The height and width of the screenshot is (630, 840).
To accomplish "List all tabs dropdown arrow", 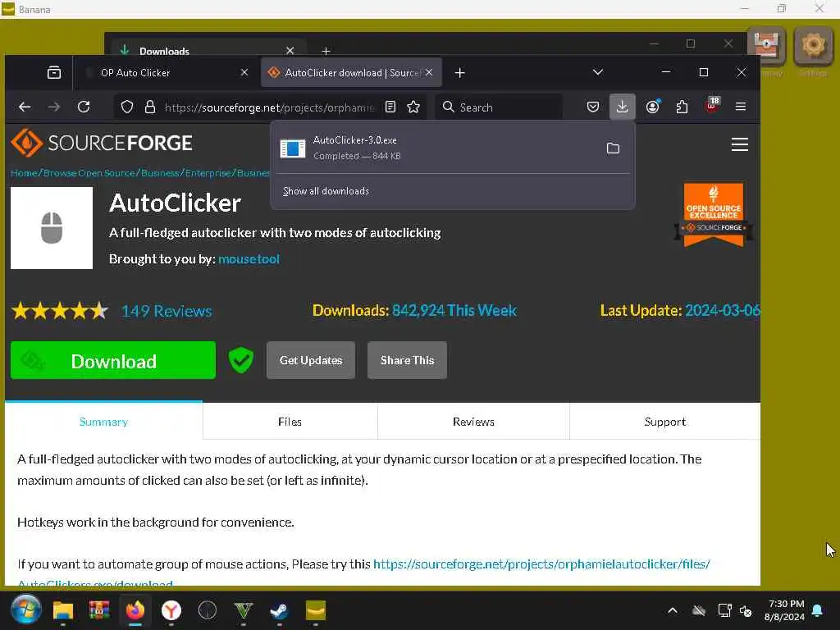I will point(598,72).
